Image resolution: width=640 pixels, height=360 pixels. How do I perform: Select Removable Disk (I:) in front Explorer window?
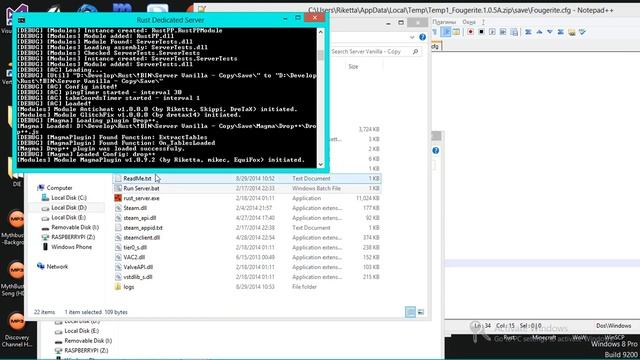click(75, 227)
